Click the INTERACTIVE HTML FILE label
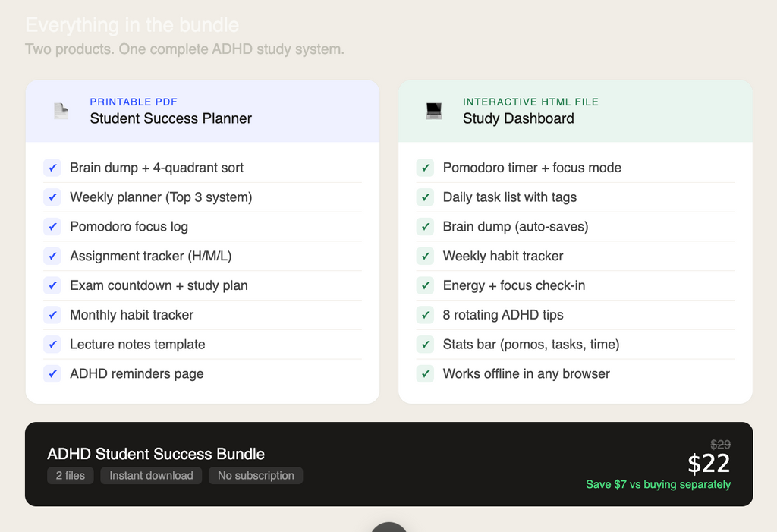Viewport: 777px width, 532px height. pyautogui.click(x=530, y=102)
